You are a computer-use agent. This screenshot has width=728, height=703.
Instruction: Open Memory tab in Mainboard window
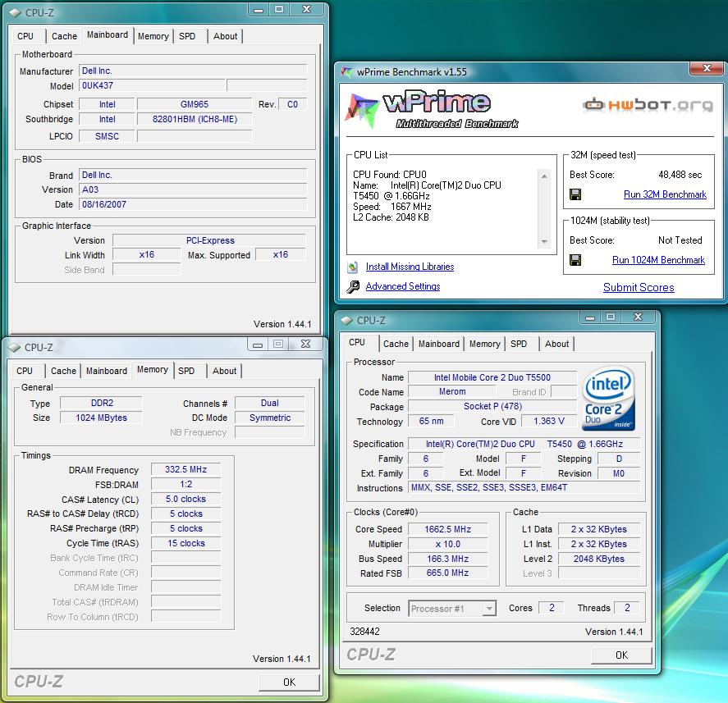pos(153,36)
